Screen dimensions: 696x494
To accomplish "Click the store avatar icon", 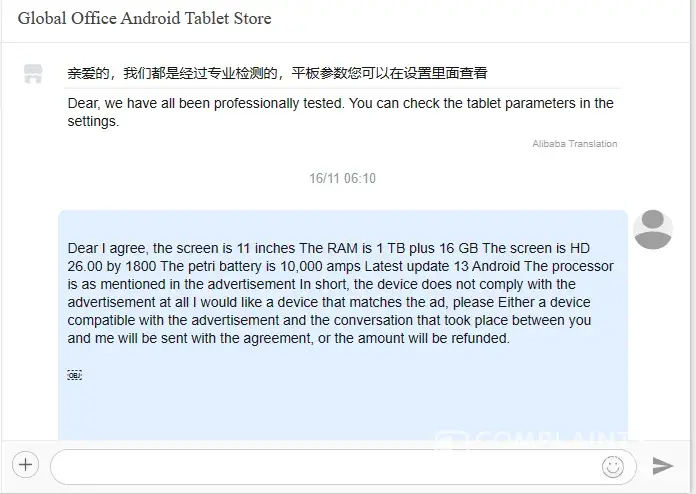I will point(33,74).
